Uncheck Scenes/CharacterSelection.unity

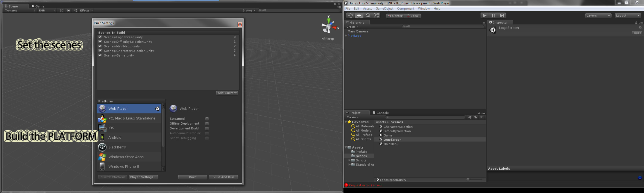(x=100, y=51)
